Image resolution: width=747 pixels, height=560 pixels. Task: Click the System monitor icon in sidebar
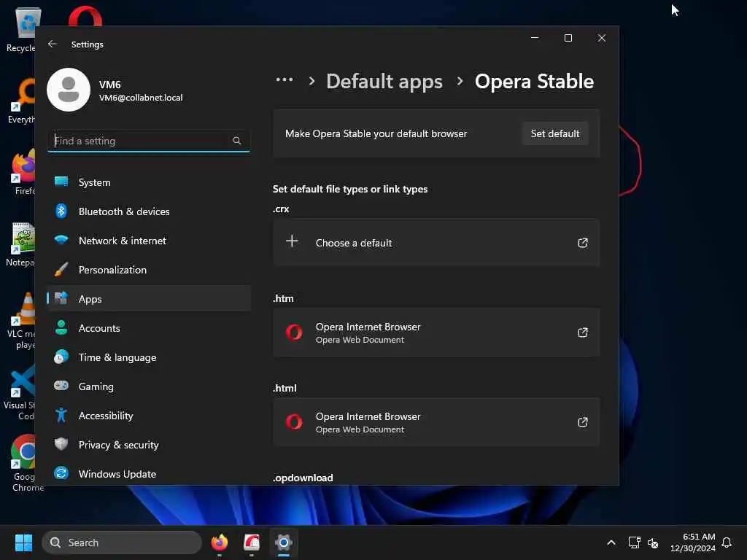61,182
